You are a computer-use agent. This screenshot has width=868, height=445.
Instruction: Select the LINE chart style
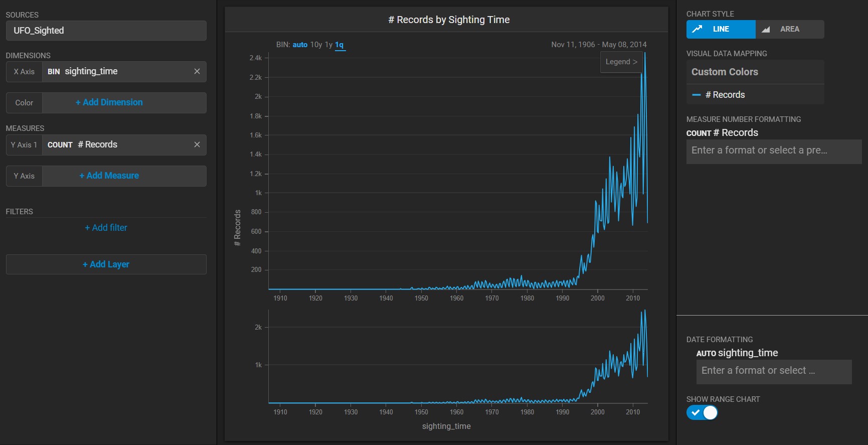point(721,29)
